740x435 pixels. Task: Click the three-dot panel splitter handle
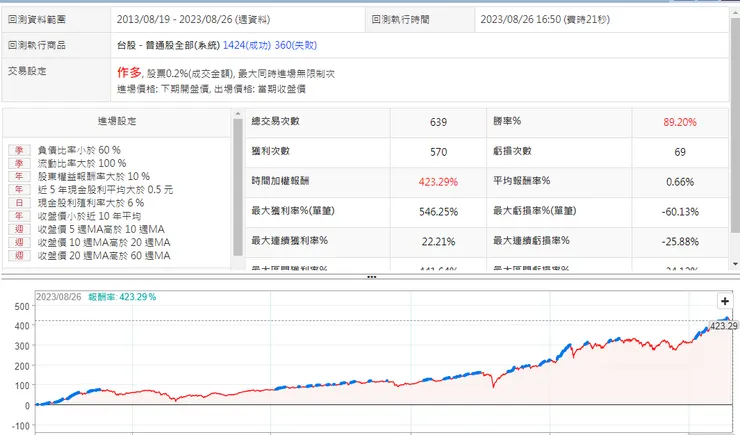pyautogui.click(x=371, y=277)
